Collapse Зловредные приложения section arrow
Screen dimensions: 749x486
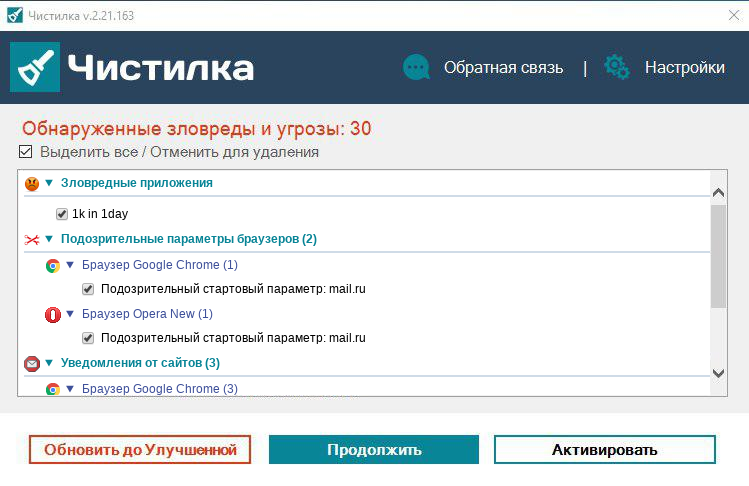49,183
